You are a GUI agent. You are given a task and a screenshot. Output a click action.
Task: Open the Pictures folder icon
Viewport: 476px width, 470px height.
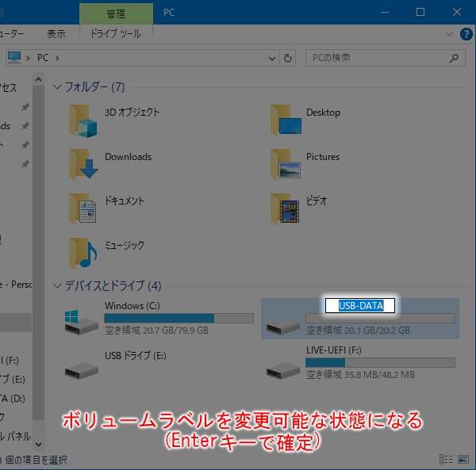tap(286, 165)
